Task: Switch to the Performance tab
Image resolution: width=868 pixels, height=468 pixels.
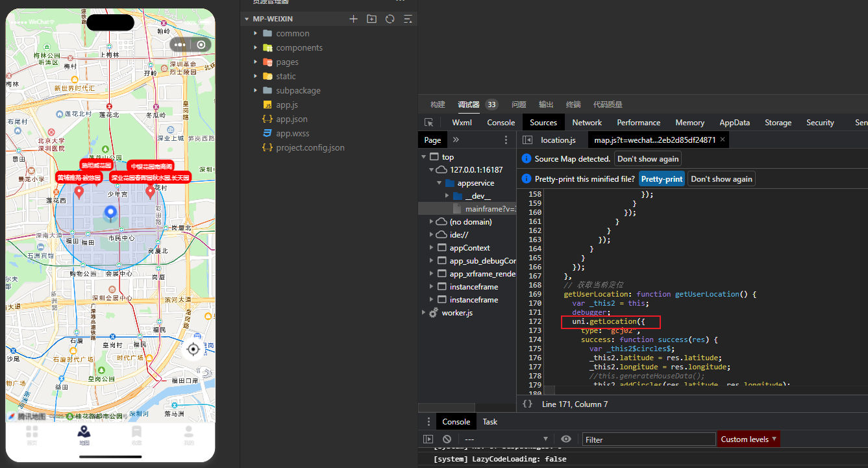Action: tap(639, 122)
